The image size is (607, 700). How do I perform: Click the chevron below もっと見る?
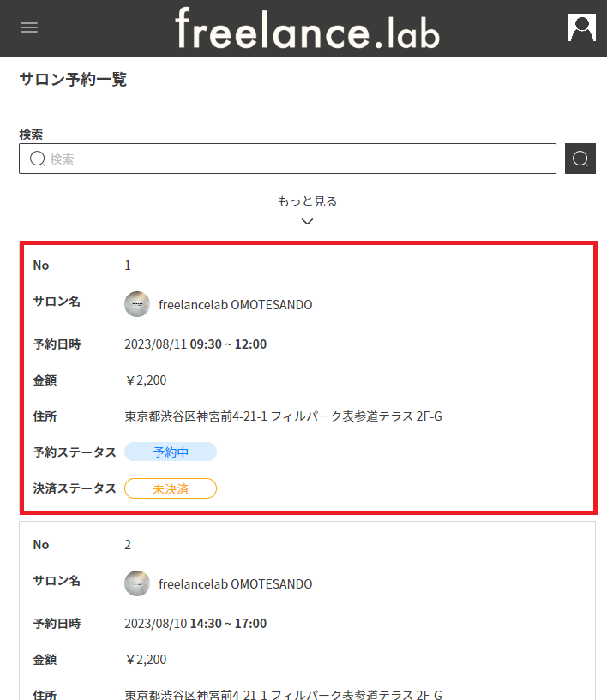307,222
